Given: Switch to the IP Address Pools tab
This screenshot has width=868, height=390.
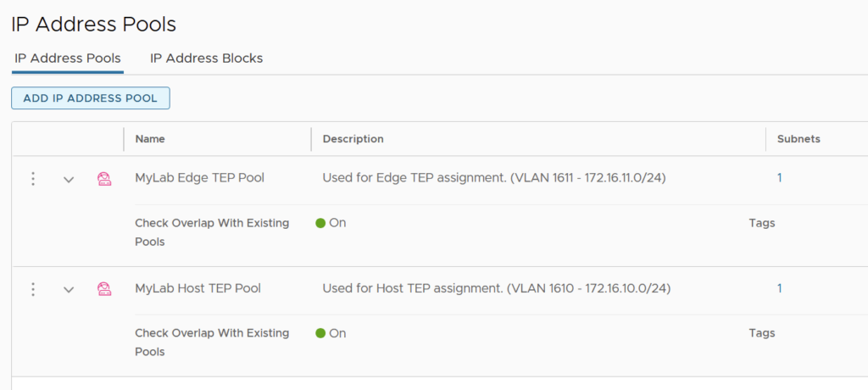Looking at the screenshot, I should pyautogui.click(x=68, y=58).
